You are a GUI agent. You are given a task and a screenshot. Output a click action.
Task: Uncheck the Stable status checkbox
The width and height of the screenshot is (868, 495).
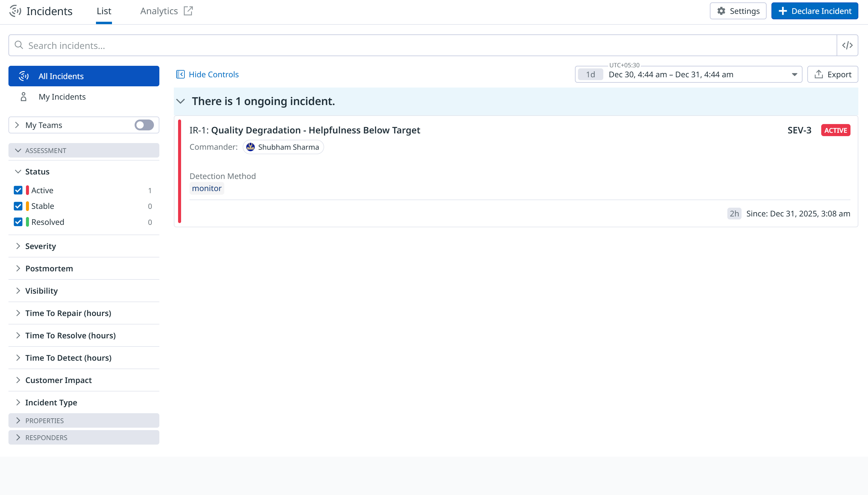[x=18, y=206]
